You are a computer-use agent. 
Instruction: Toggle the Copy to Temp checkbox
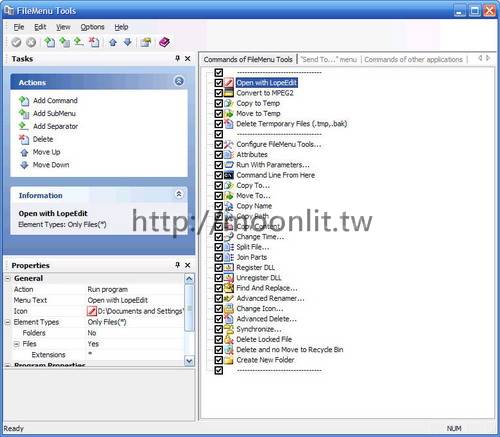tap(219, 103)
